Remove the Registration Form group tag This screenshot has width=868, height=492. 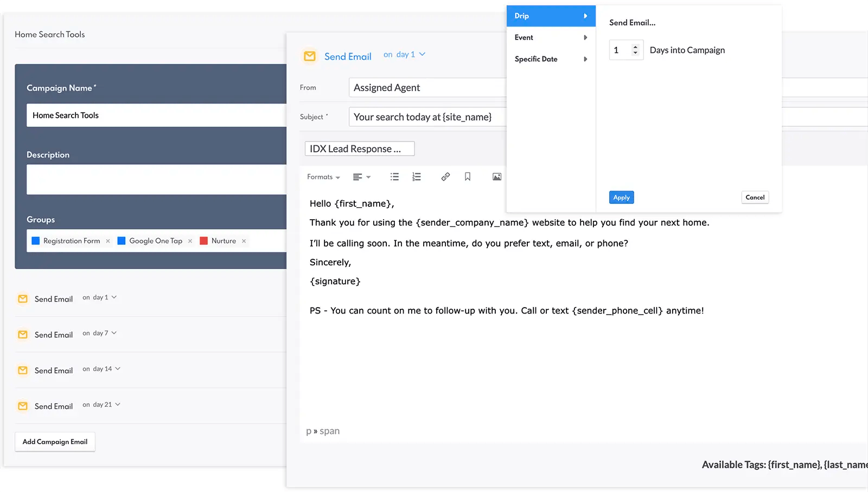[x=108, y=241]
